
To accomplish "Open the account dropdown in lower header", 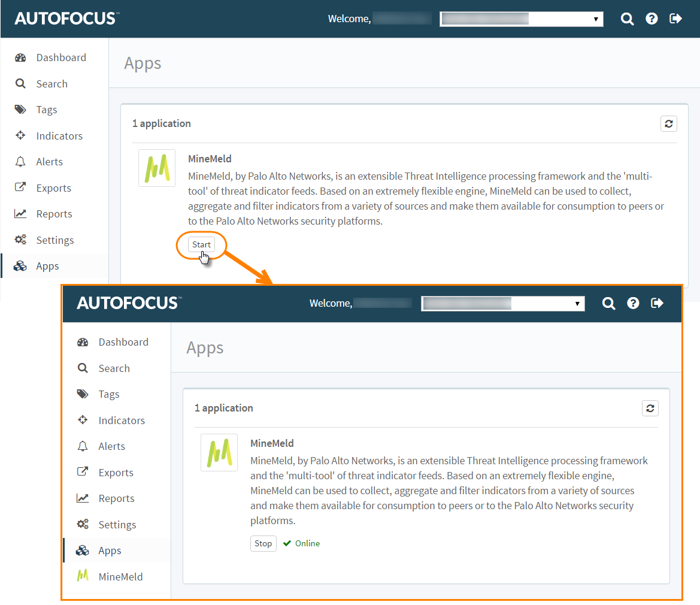I will click(x=503, y=304).
